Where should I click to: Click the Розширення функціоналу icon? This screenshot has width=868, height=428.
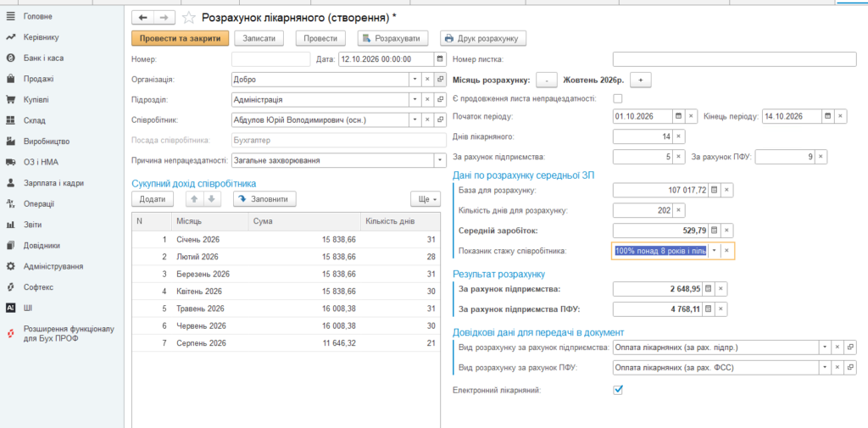coord(10,334)
